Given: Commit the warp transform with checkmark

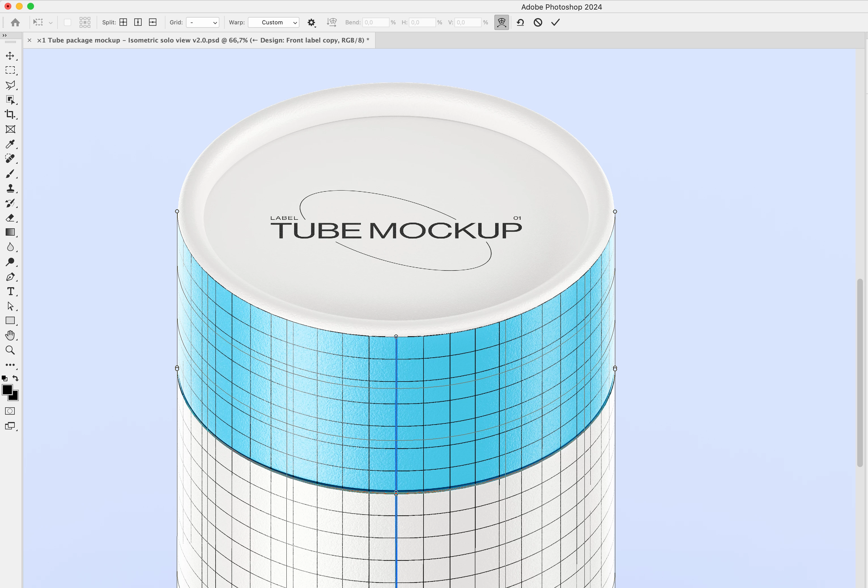Looking at the screenshot, I should tap(555, 22).
